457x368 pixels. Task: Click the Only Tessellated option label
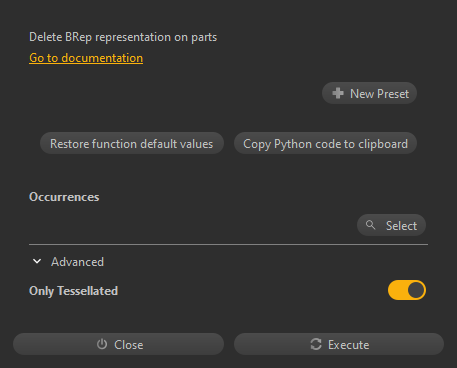tap(73, 291)
